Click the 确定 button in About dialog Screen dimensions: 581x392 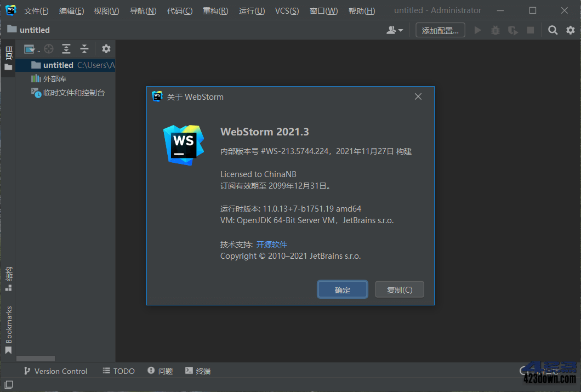[x=342, y=289]
